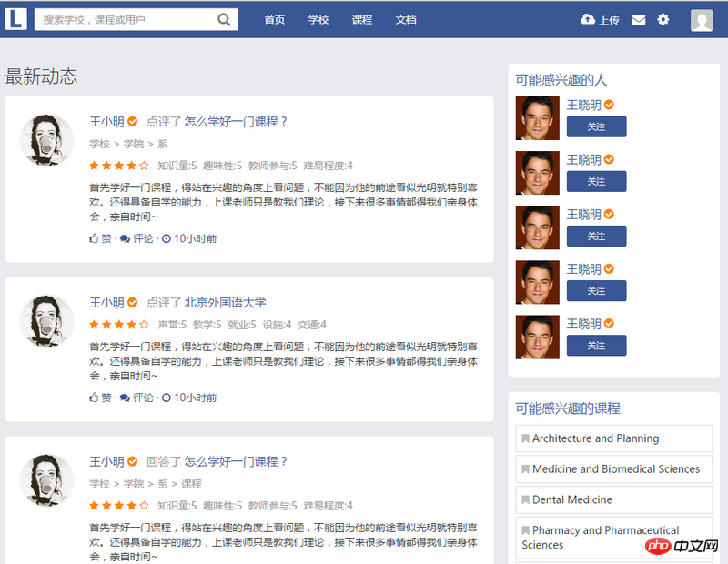Click 关注 for fourth suggested 王晓明
This screenshot has width=728, height=564.
point(597,291)
